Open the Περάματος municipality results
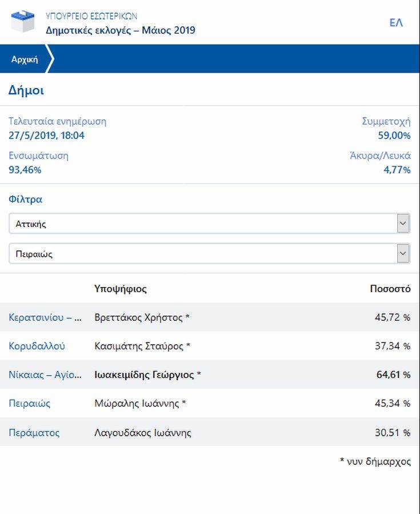420x514 pixels. point(34,433)
